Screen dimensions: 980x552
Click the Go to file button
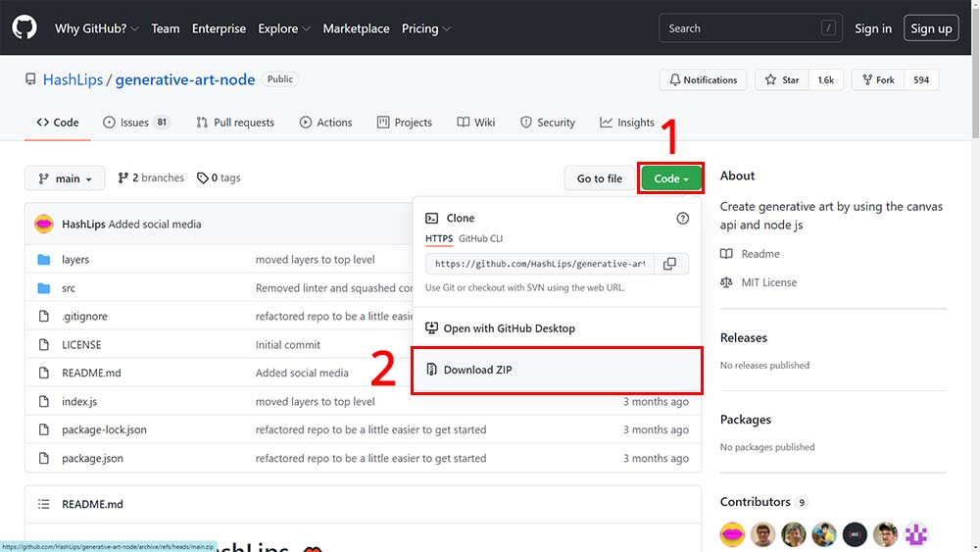click(x=600, y=178)
